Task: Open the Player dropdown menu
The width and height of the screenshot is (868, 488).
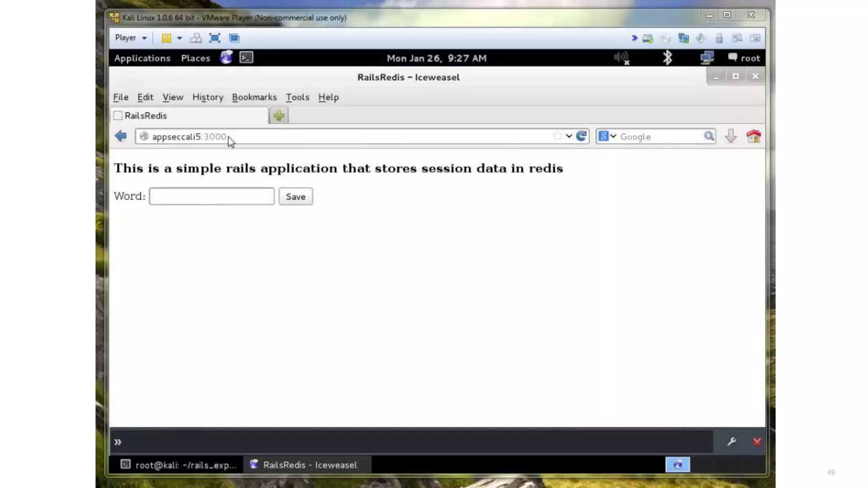Action: [131, 38]
